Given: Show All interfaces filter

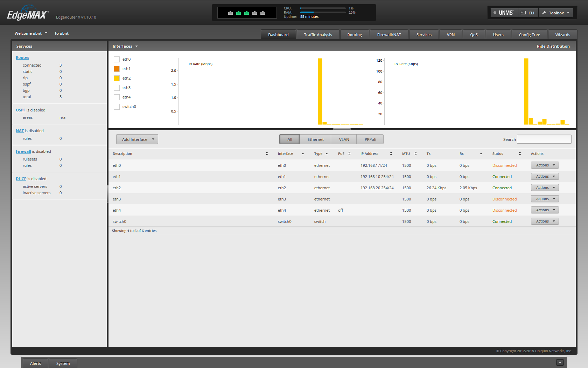Looking at the screenshot, I should tap(289, 139).
